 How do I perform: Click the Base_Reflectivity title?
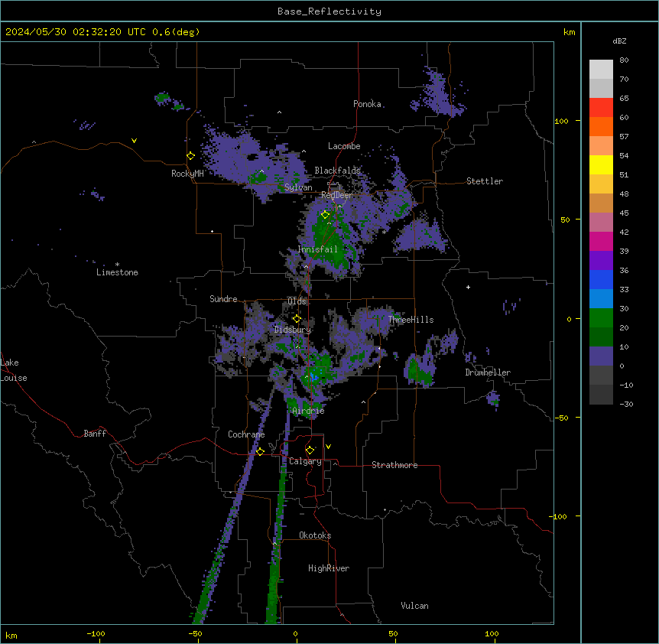click(x=329, y=11)
